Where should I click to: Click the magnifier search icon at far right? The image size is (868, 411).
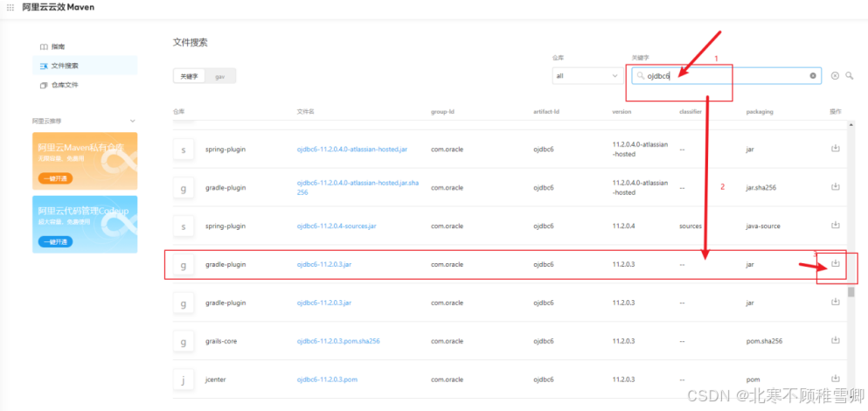(849, 76)
